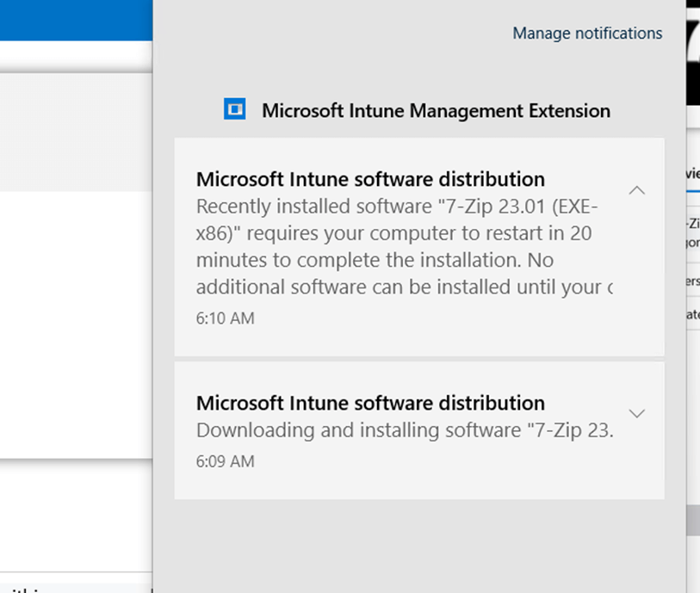Click the light gray band in the left window
This screenshot has height=593, width=700.
pyautogui.click(x=76, y=132)
